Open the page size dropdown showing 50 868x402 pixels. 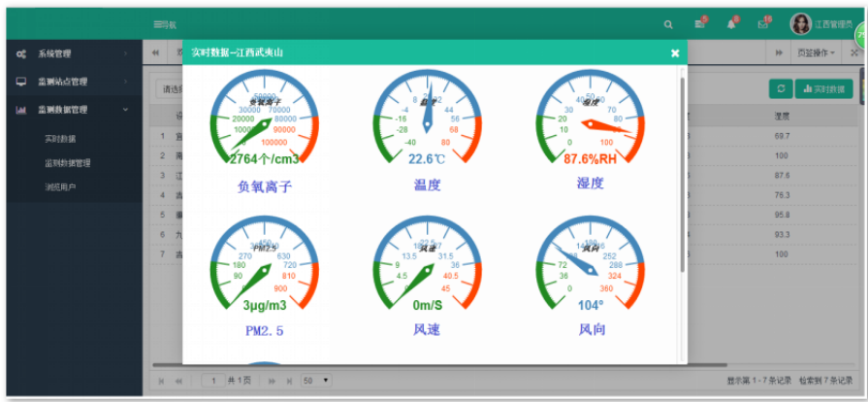315,381
